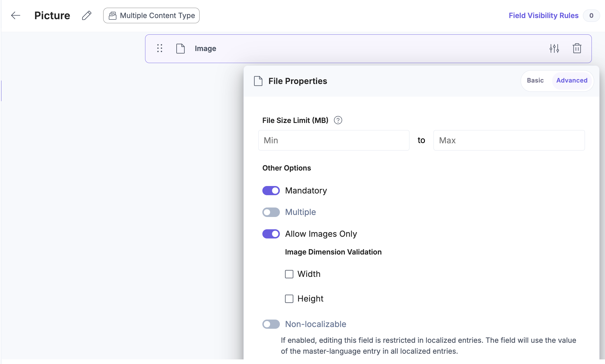Enable the Non-localizable toggle
This screenshot has height=364, width=605.
pos(271,324)
